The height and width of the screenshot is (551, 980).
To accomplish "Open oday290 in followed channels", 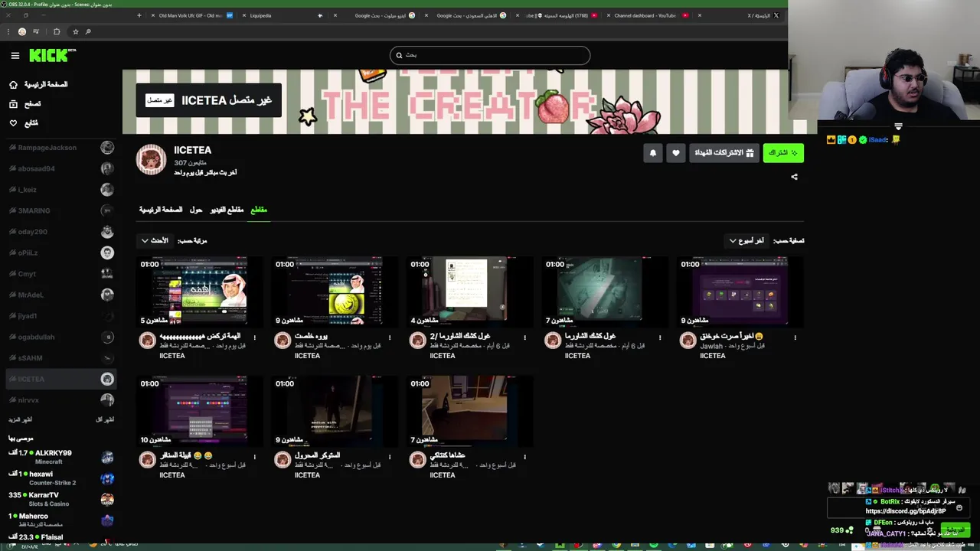I will coord(61,232).
